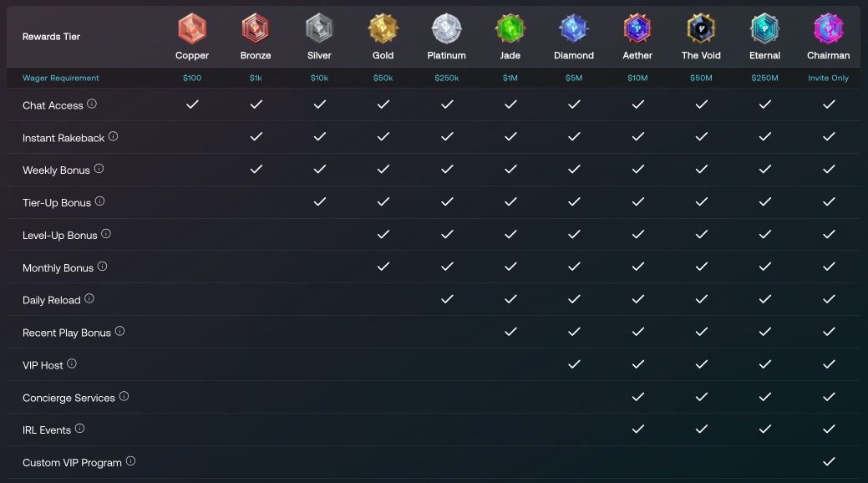This screenshot has height=483, width=868.
Task: Show info tooltip for Daily Reload
Action: (89, 298)
